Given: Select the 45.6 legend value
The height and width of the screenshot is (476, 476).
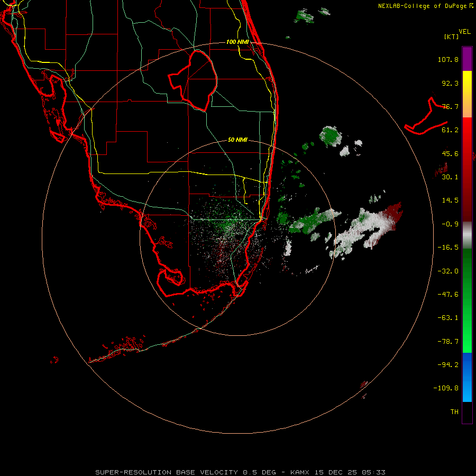Looking at the screenshot, I should tap(450, 153).
